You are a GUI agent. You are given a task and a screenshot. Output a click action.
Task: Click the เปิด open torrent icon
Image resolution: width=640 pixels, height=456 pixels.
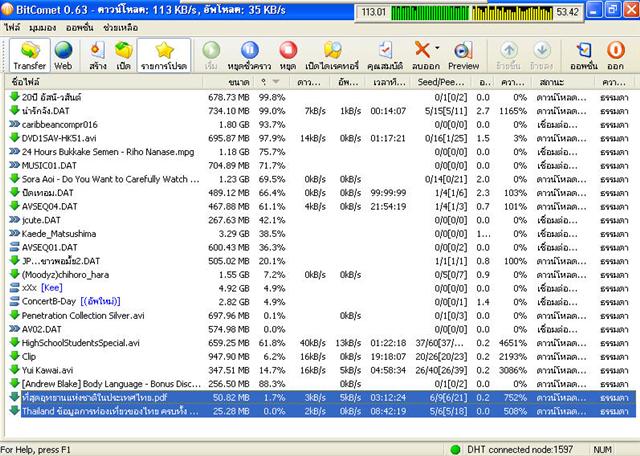click(x=124, y=54)
